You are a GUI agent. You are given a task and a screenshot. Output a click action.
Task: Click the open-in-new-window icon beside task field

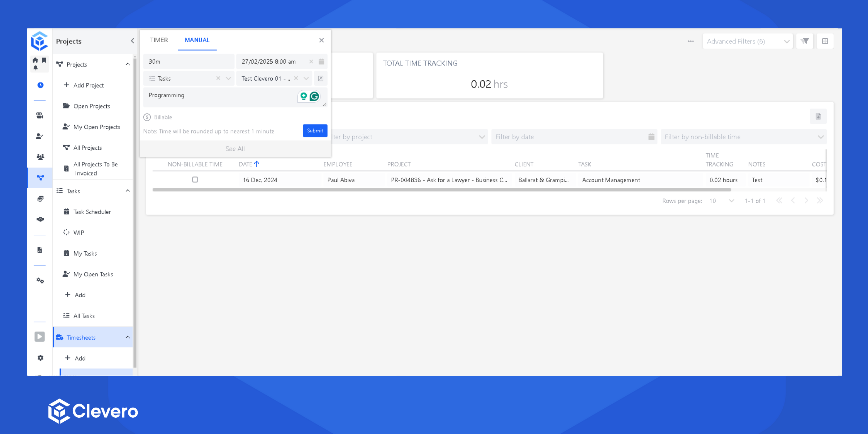(320, 78)
